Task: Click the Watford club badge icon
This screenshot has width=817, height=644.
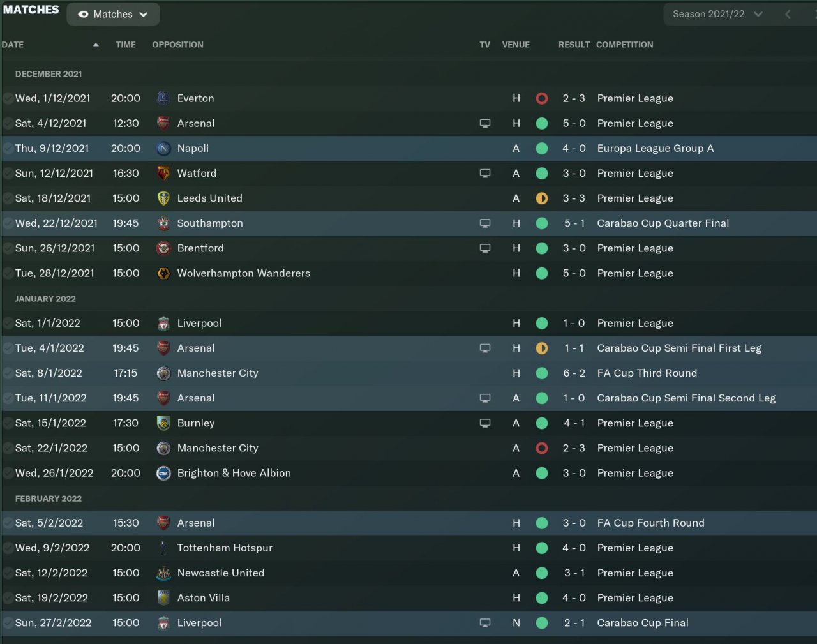Action: click(163, 173)
